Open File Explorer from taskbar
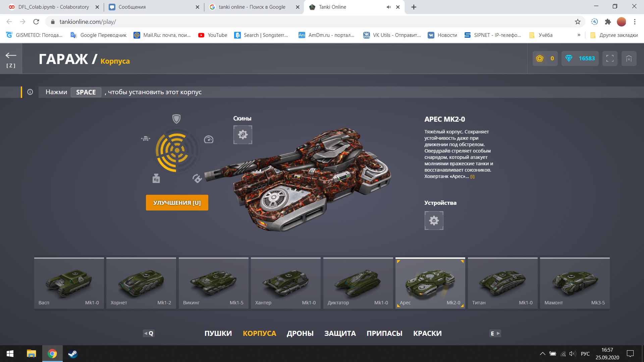Screen dimensions: 644x362 tap(31, 354)
